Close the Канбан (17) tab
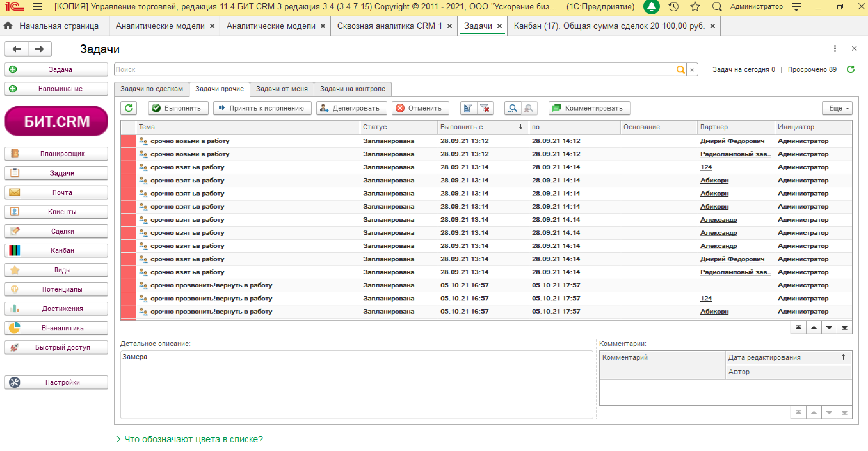The height and width of the screenshot is (451, 868). (713, 26)
